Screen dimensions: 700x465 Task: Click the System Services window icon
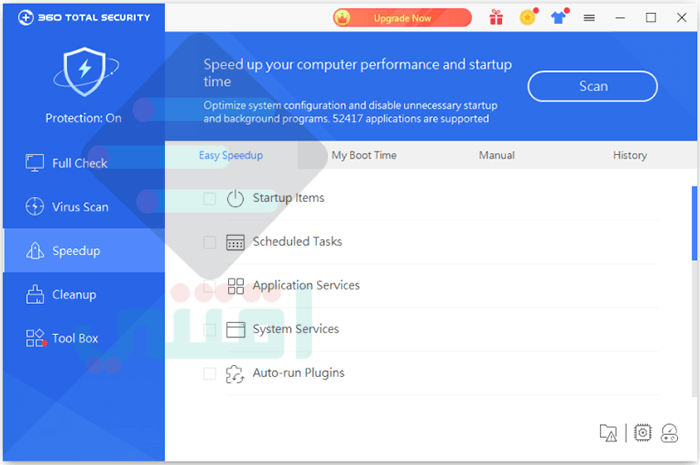coord(235,330)
